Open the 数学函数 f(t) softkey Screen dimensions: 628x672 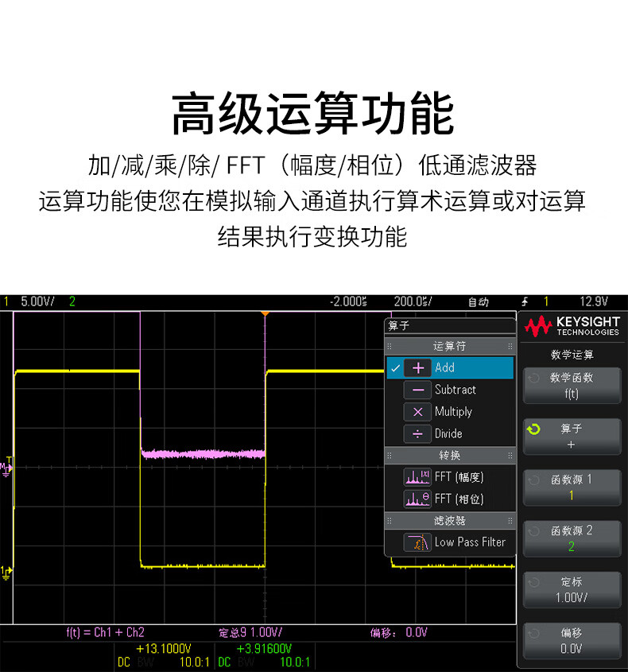(x=572, y=386)
